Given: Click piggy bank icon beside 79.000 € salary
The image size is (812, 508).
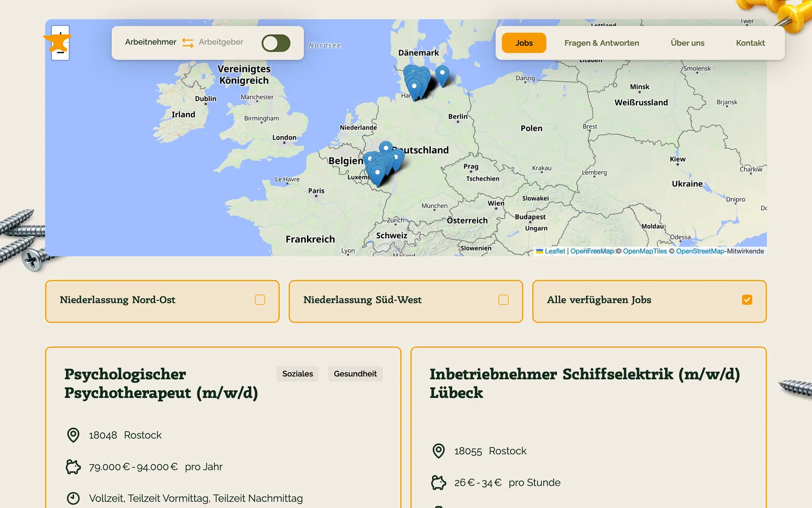Looking at the screenshot, I should point(73,467).
